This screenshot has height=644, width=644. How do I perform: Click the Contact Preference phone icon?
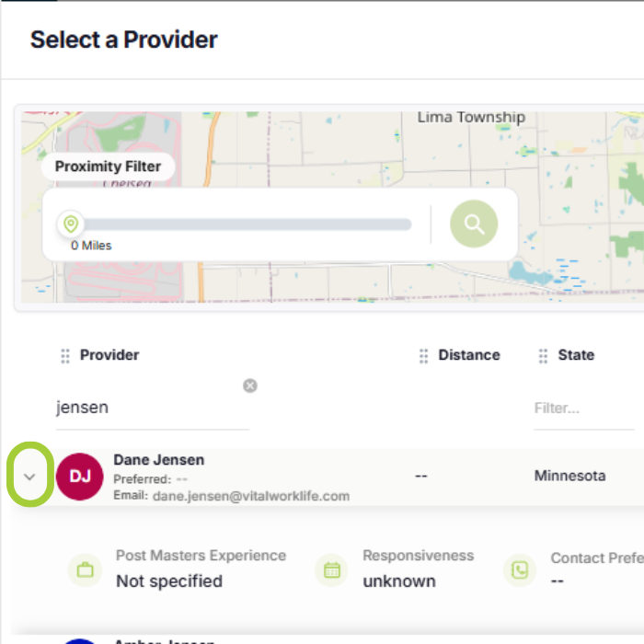point(520,570)
